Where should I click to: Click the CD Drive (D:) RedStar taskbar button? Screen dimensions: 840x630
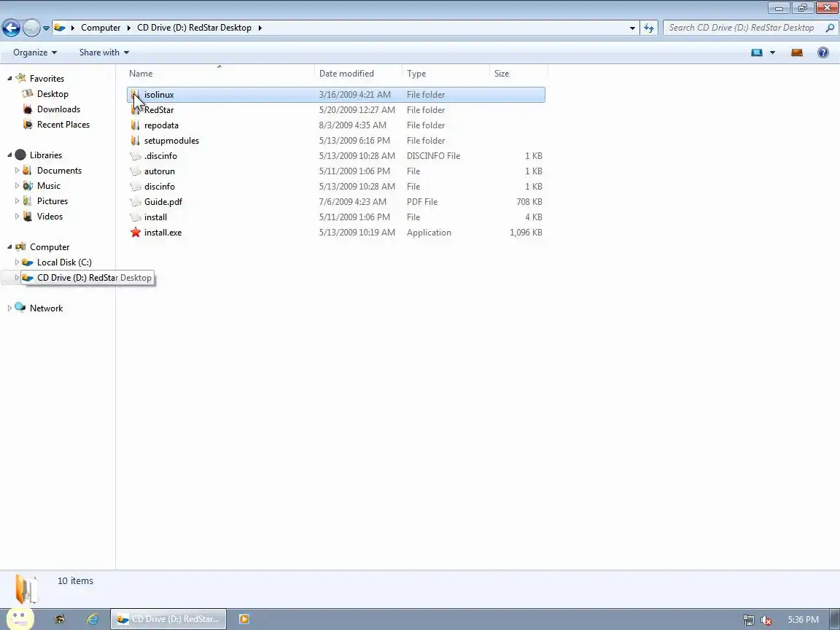[168, 619]
